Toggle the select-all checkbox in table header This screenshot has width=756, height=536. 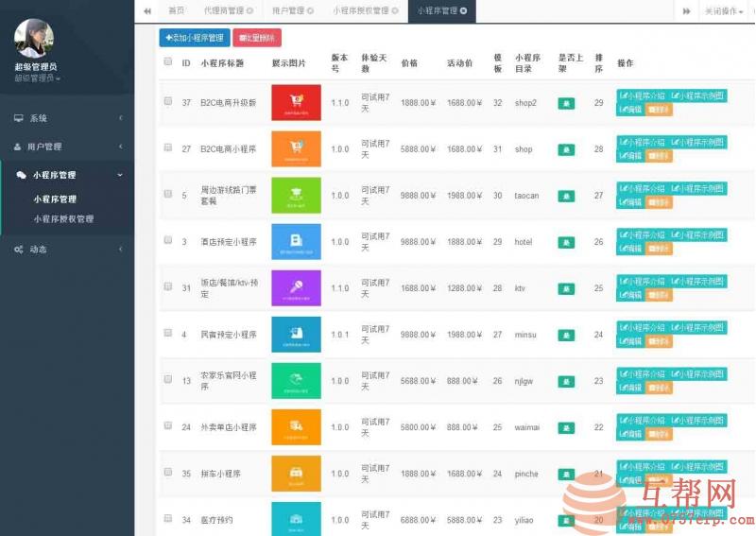pyautogui.click(x=168, y=62)
